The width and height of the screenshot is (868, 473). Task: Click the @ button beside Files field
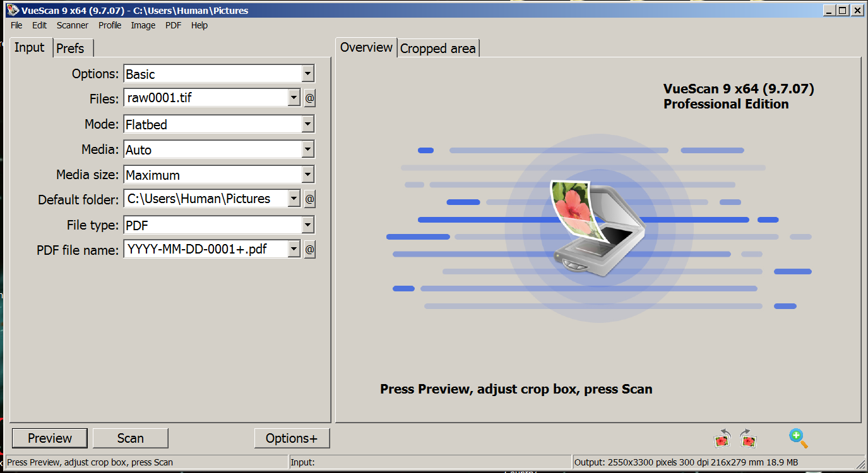tap(309, 98)
